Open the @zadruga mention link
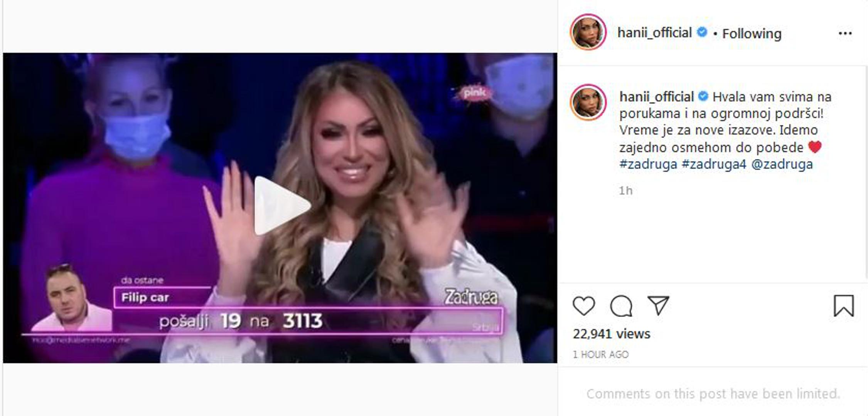868x416 pixels. (x=782, y=164)
